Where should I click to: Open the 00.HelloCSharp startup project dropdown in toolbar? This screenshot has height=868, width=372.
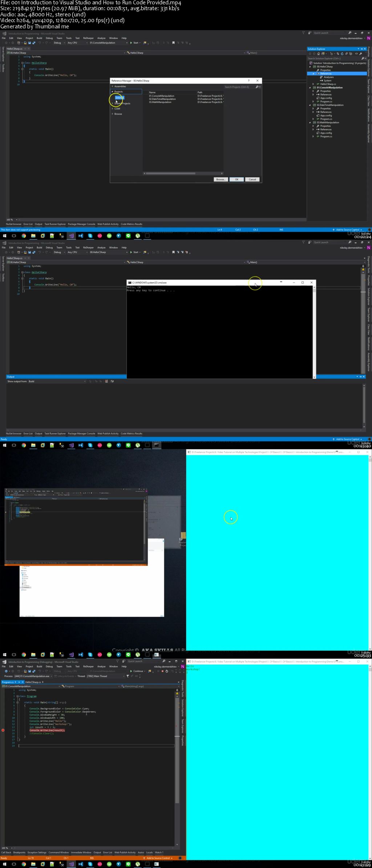click(109, 252)
